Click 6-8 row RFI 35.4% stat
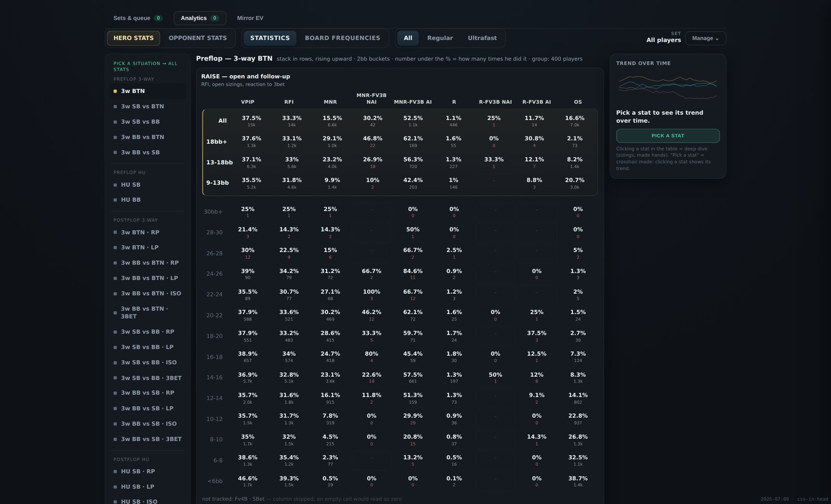The image size is (831, 504). click(289, 460)
